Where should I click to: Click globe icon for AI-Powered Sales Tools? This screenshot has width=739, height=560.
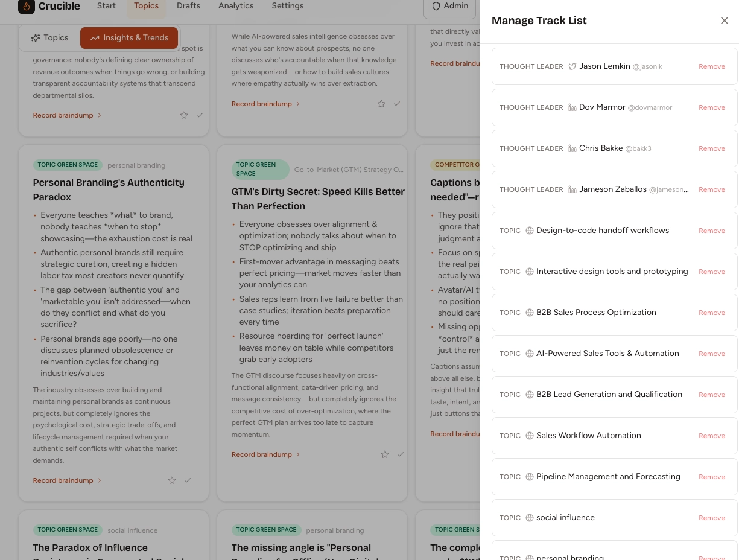click(530, 354)
